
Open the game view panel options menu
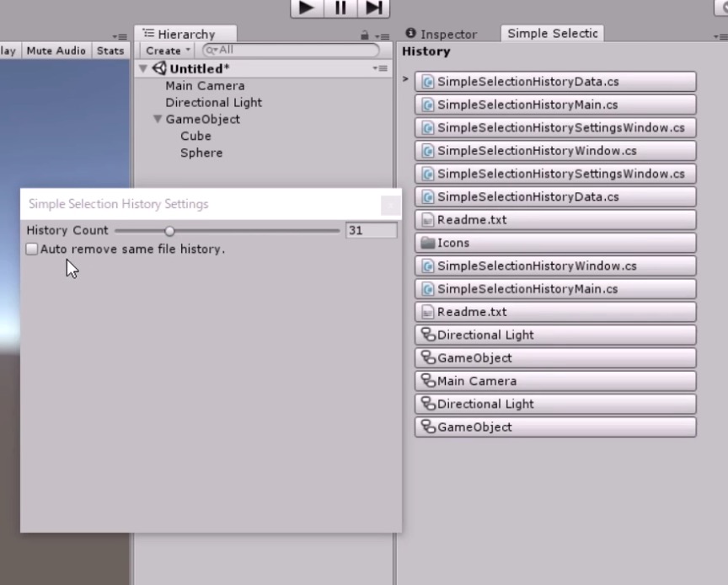click(120, 36)
